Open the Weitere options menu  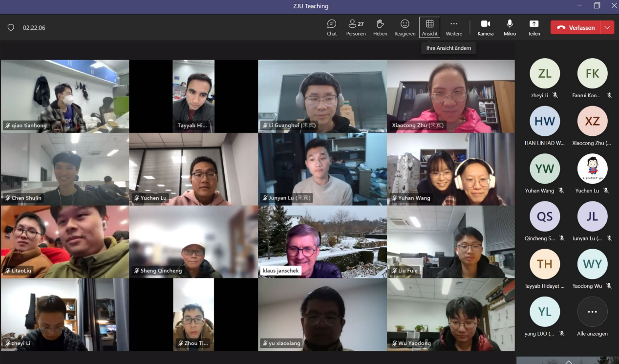[x=454, y=27]
